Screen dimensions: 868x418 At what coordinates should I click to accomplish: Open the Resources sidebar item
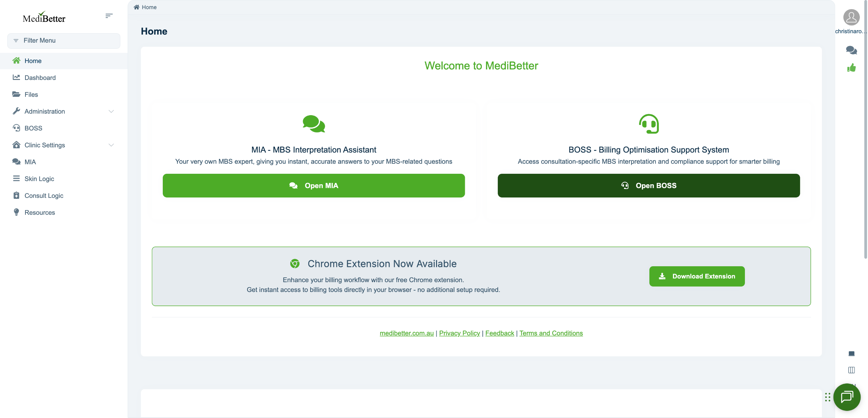(40, 213)
